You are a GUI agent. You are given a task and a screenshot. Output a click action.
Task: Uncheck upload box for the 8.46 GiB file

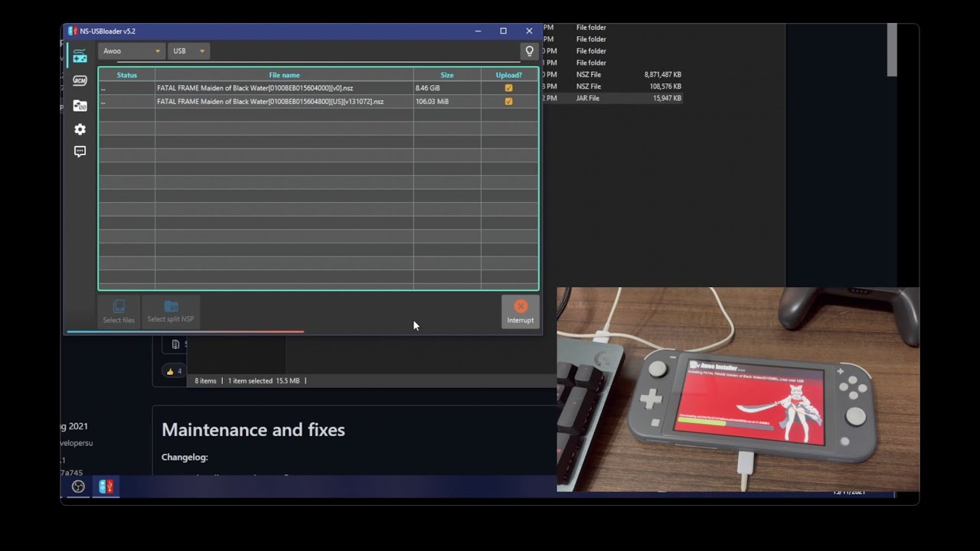coord(508,88)
